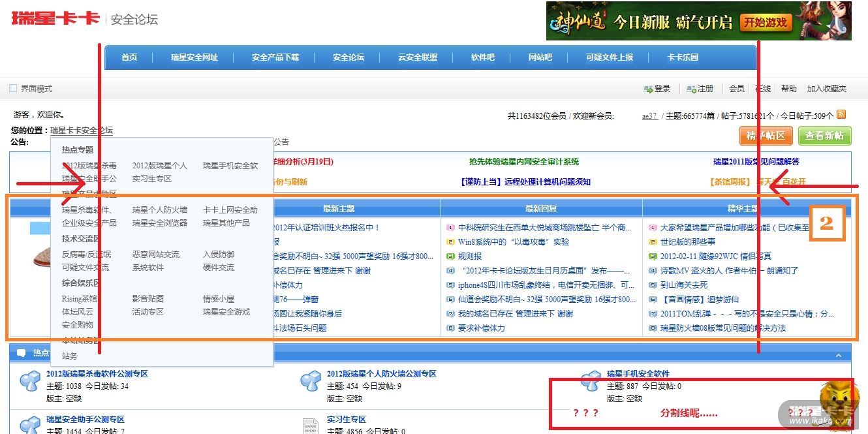Click number 3 icon beside 2012-02-11 随缘92WJC thread

pyautogui.click(x=653, y=256)
